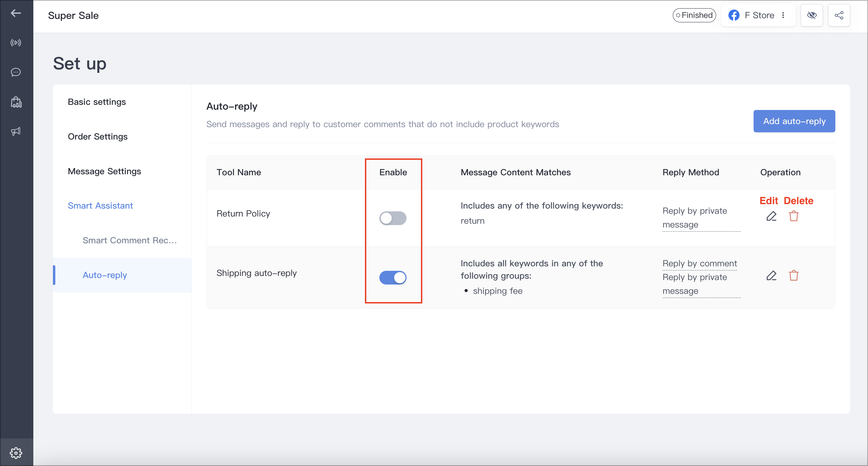Open Message Settings section
Screen dimensions: 868x466
coord(104,171)
